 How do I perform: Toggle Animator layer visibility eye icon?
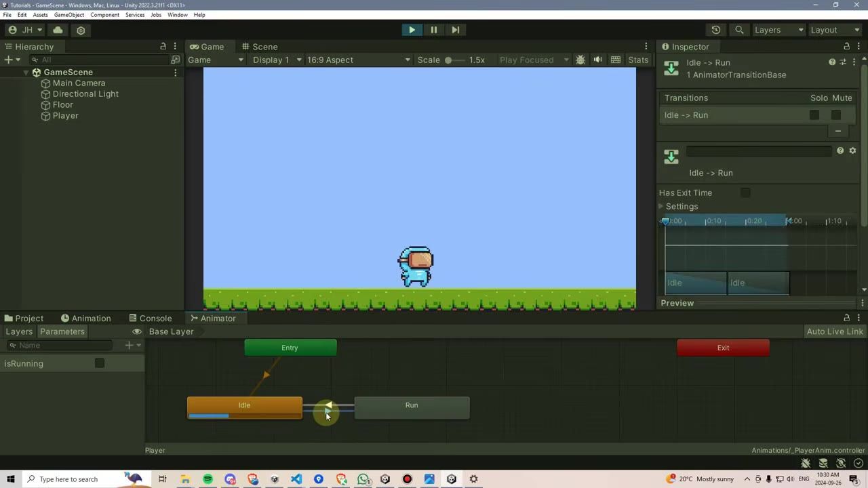[137, 331]
